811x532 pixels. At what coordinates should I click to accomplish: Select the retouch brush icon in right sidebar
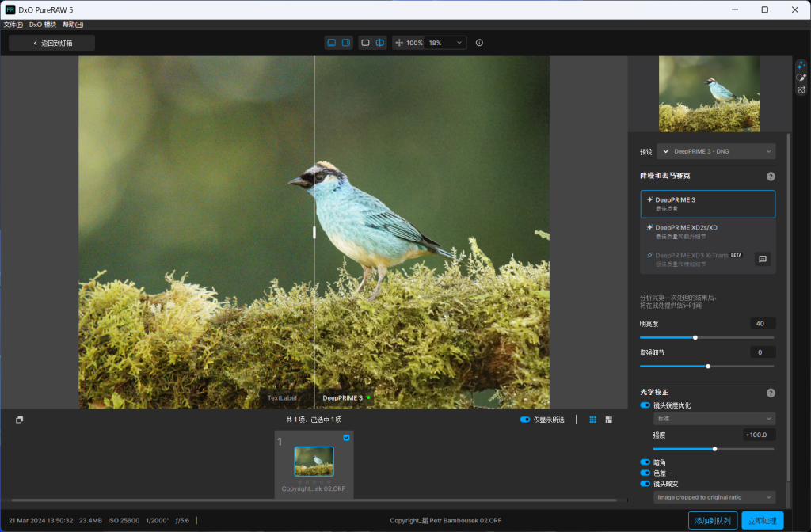801,77
